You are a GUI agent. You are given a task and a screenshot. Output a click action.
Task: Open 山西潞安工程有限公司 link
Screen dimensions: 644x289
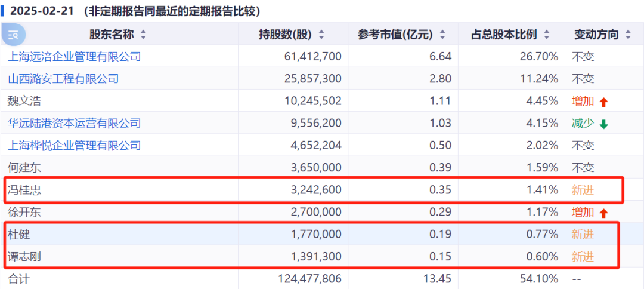pos(63,78)
